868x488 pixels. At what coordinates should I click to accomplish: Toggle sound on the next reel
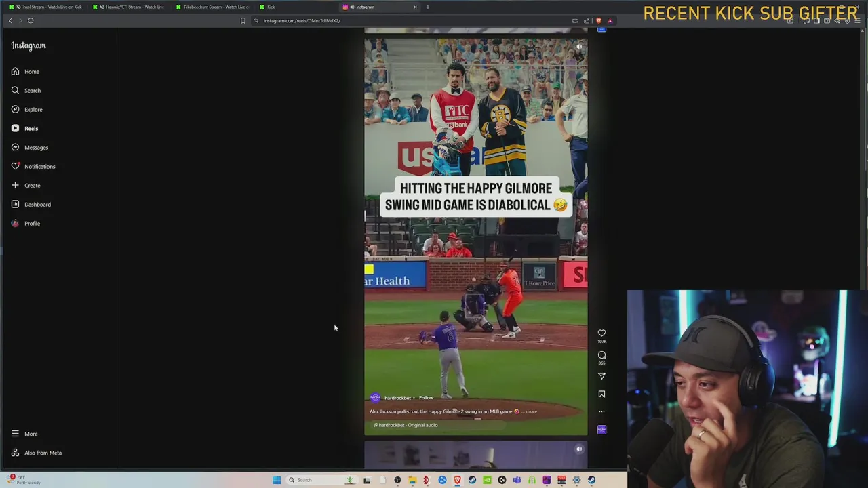(x=579, y=449)
